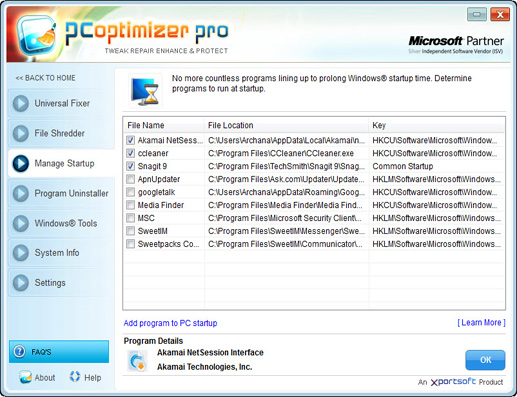Open the Windows Tools section
The height and width of the screenshot is (397, 517).
coord(61,223)
